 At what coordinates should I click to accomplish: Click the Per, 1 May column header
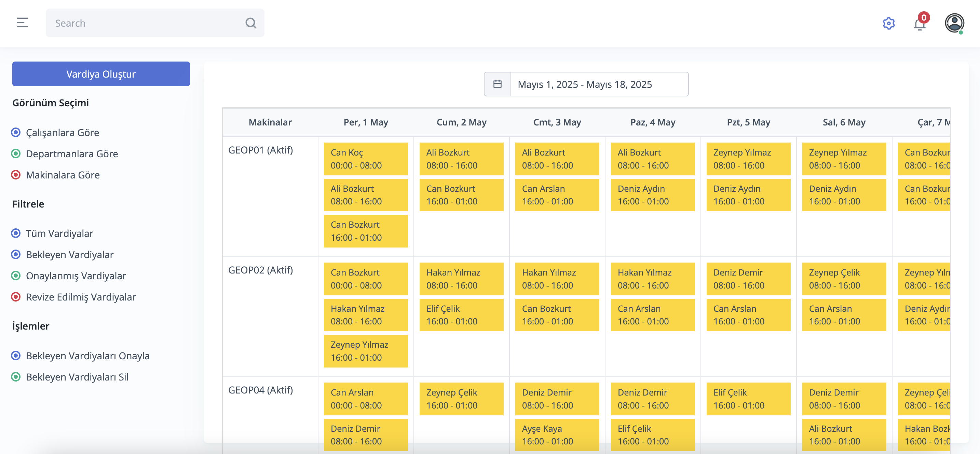[x=366, y=122]
